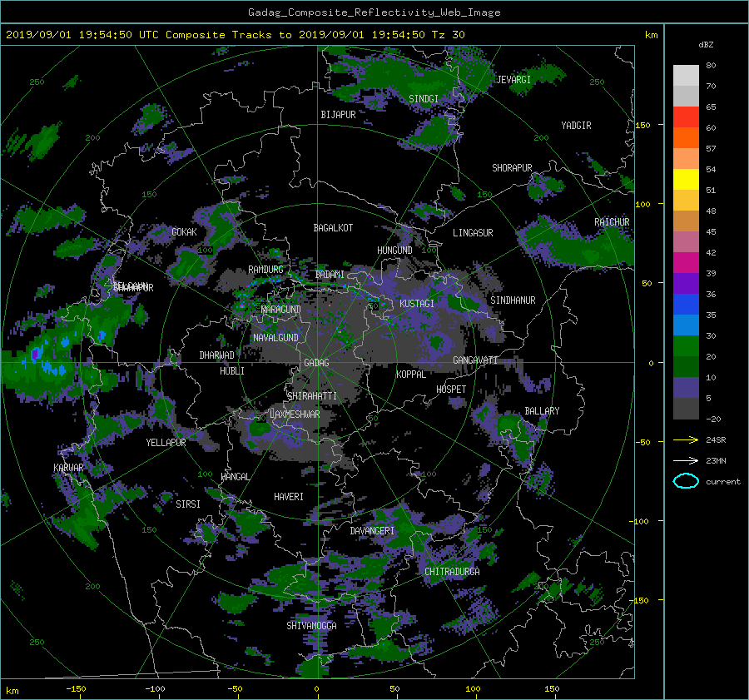Image resolution: width=749 pixels, height=700 pixels.
Task: Click the BALLARY label
Action: (x=542, y=411)
